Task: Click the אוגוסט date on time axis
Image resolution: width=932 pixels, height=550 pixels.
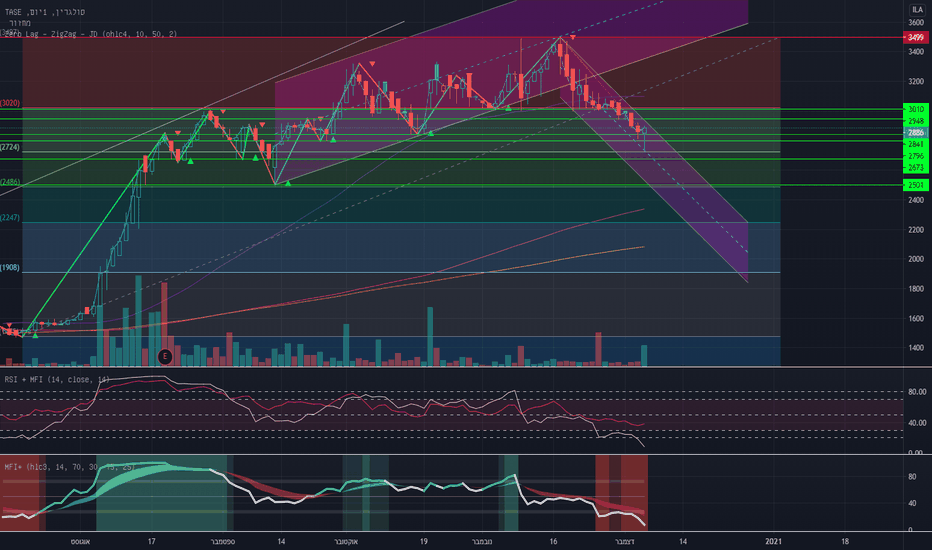Action: tap(81, 542)
